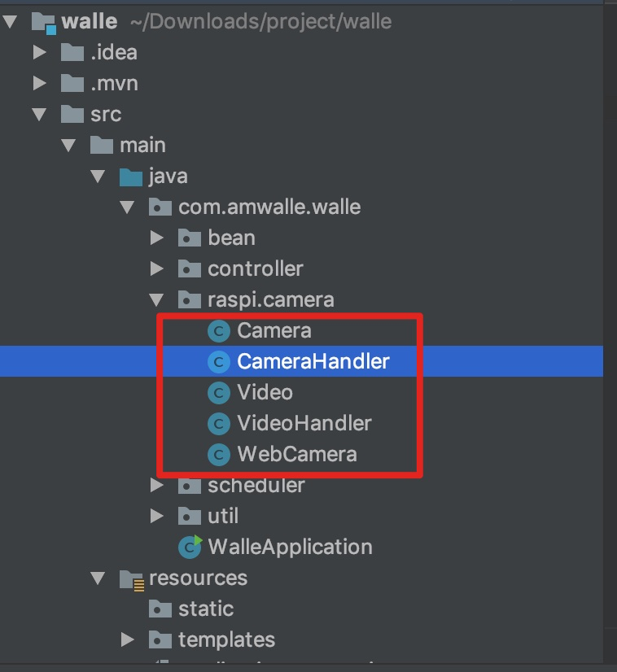Click the WebCamera class icon
The image size is (617, 672).
point(218,454)
